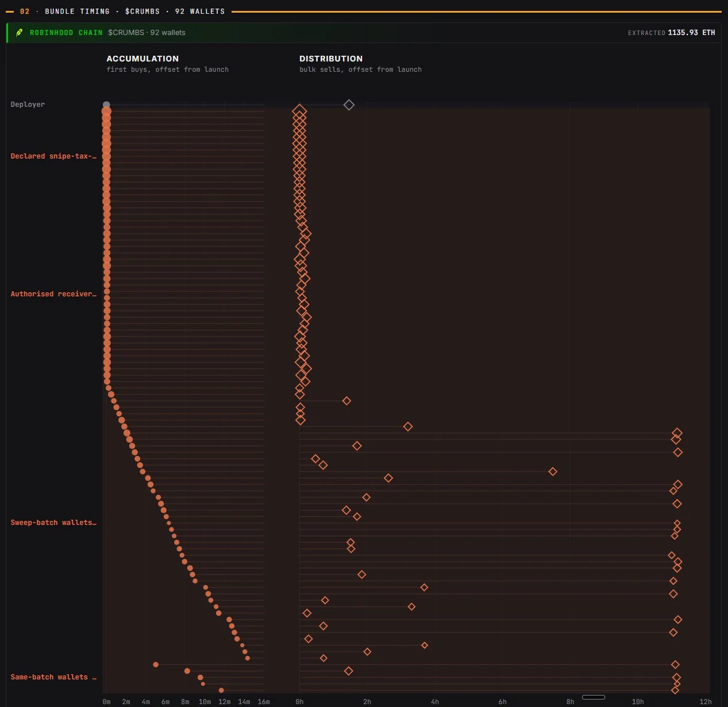Click the '10h' distribution axis tick
This screenshot has height=707, width=728.
pos(638,702)
